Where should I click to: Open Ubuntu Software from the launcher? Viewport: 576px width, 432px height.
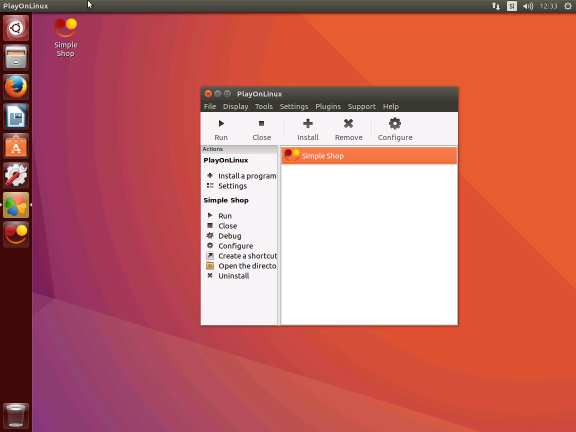click(16, 146)
